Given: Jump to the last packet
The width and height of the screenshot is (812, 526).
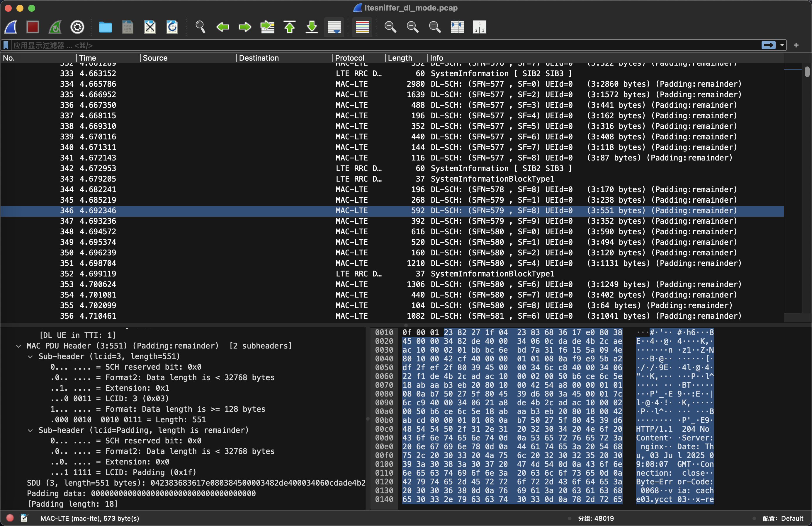Looking at the screenshot, I should pos(312,27).
